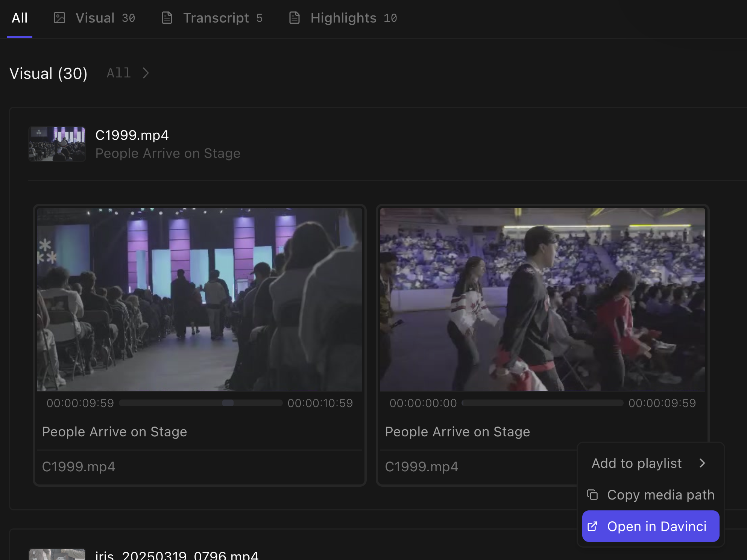Click the Transcript tab document icon

coord(167,18)
